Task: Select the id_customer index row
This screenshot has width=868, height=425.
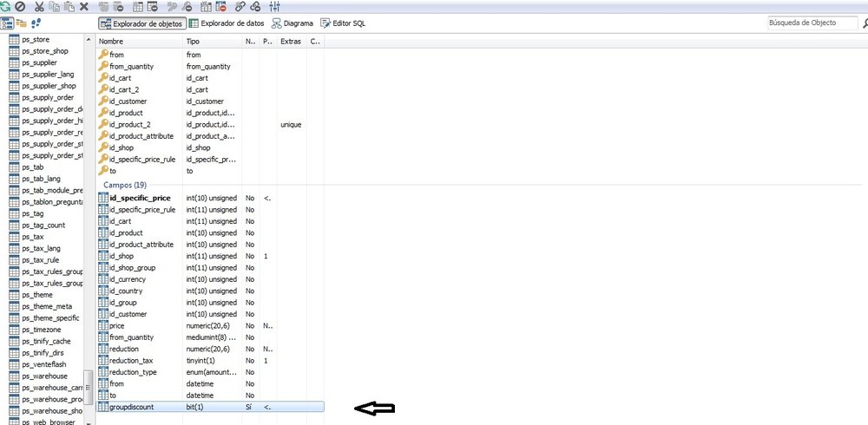Action: pos(210,101)
